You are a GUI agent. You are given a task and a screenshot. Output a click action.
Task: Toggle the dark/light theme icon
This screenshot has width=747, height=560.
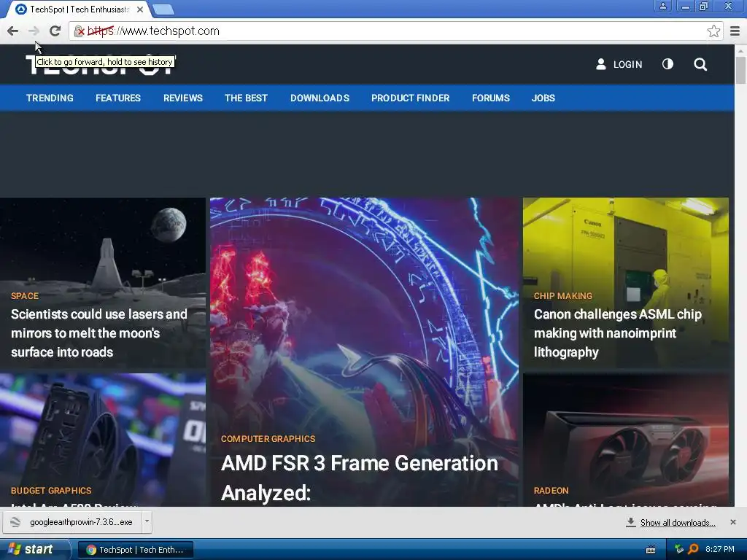point(667,64)
